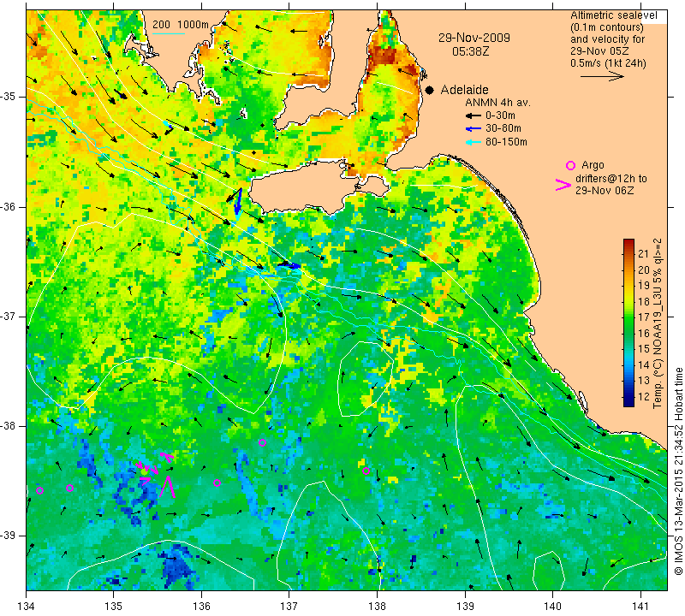Click the Argo float circle nearest 134 longitude
This screenshot has height=616, width=685.
point(39,491)
